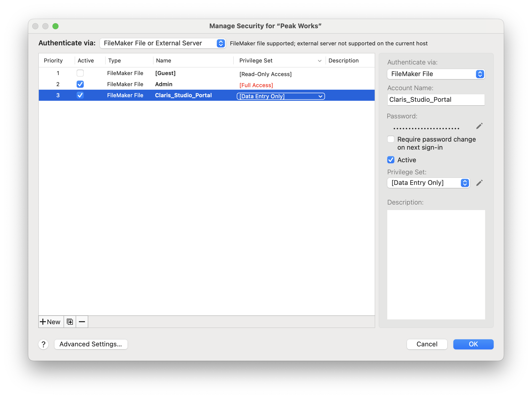Viewport: 532px width, 398px height.
Task: Toggle the Active checkbox in the right panel
Action: (x=391, y=160)
